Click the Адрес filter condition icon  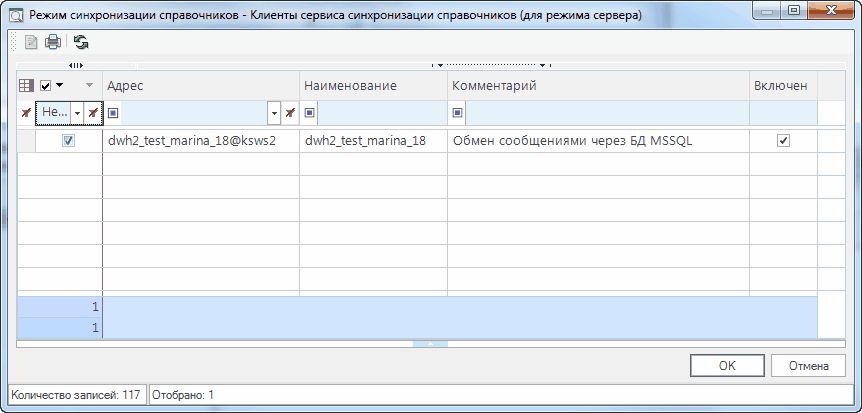coord(113,112)
